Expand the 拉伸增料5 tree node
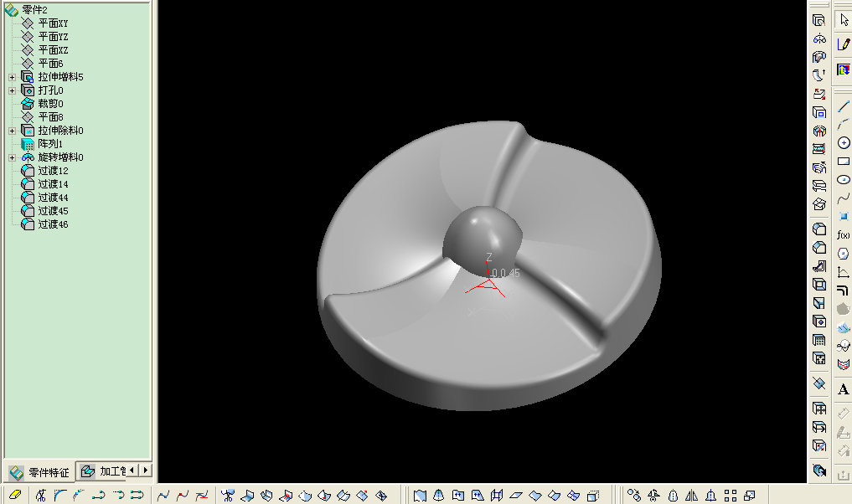The image size is (852, 504). coord(12,77)
